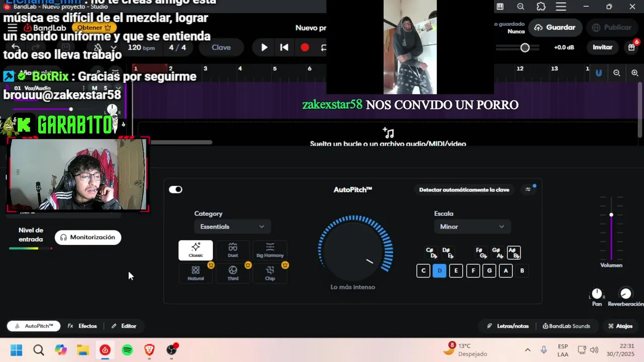Toggle the C note in the scale
The image size is (644, 362).
[x=423, y=270]
